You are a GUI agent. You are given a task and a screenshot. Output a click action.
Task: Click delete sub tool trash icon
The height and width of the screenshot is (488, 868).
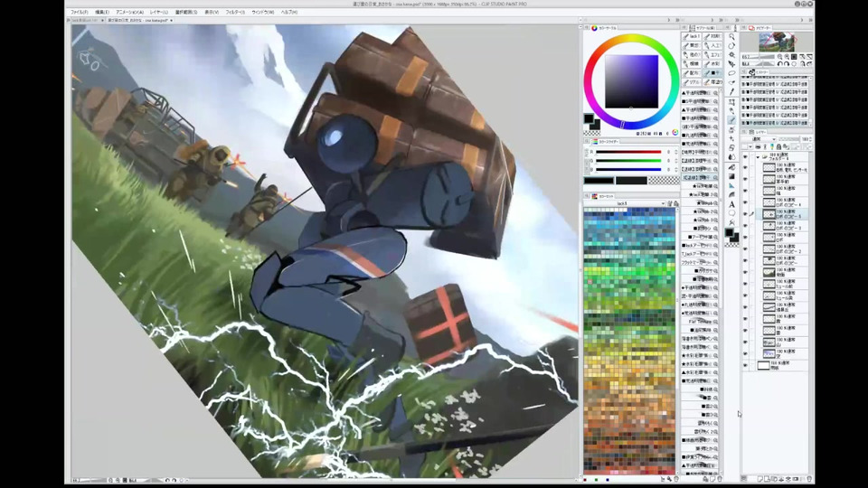coord(720,479)
